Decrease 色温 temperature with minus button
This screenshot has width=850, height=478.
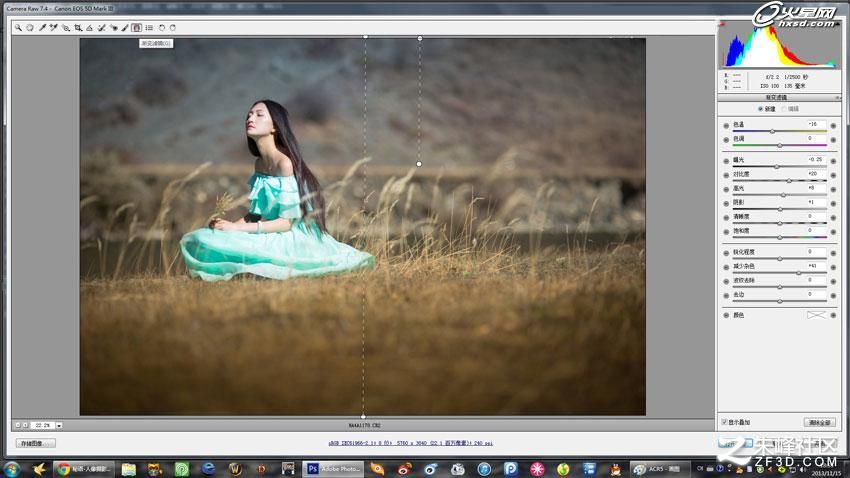(x=726, y=126)
